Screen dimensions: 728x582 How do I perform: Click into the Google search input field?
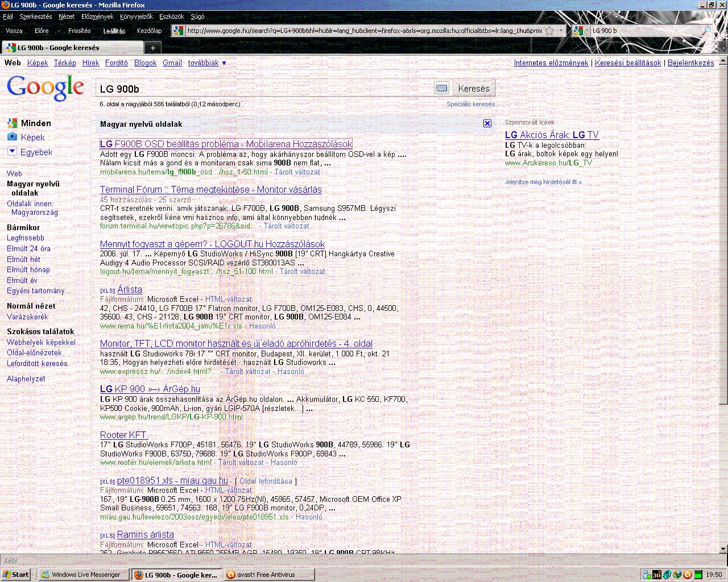coord(264,88)
